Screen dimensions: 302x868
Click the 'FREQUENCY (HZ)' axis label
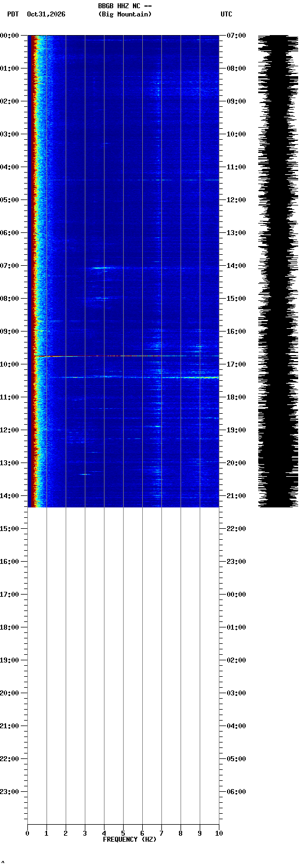coord(130,840)
